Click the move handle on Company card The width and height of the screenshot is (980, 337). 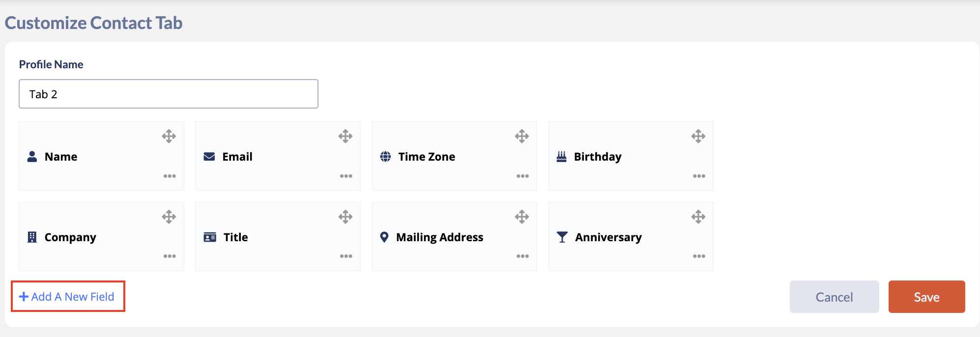pos(169,217)
